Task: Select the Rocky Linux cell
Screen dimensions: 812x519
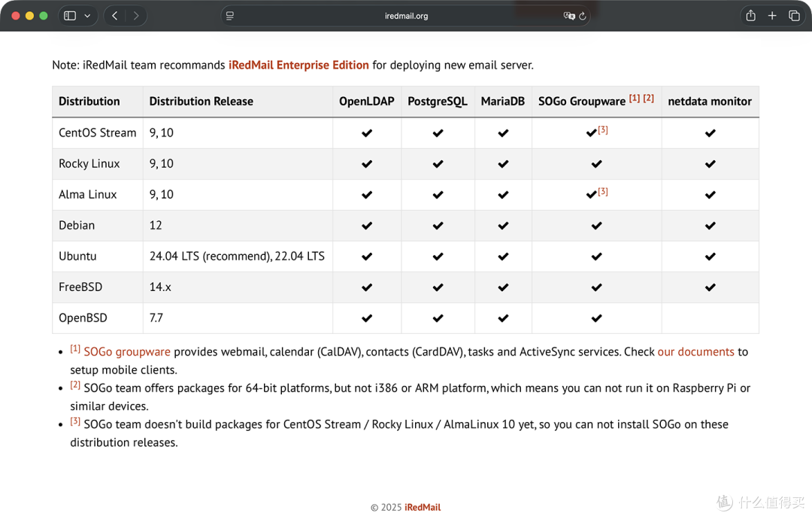Action: pos(97,164)
